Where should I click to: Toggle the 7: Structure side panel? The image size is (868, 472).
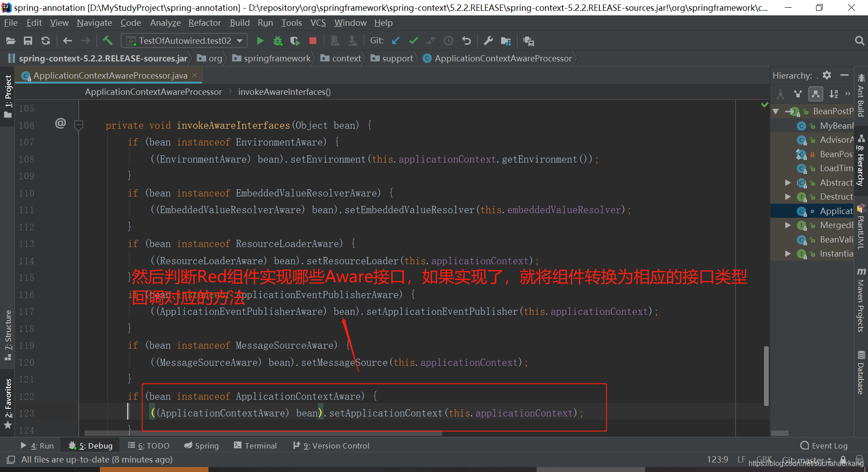[8, 335]
